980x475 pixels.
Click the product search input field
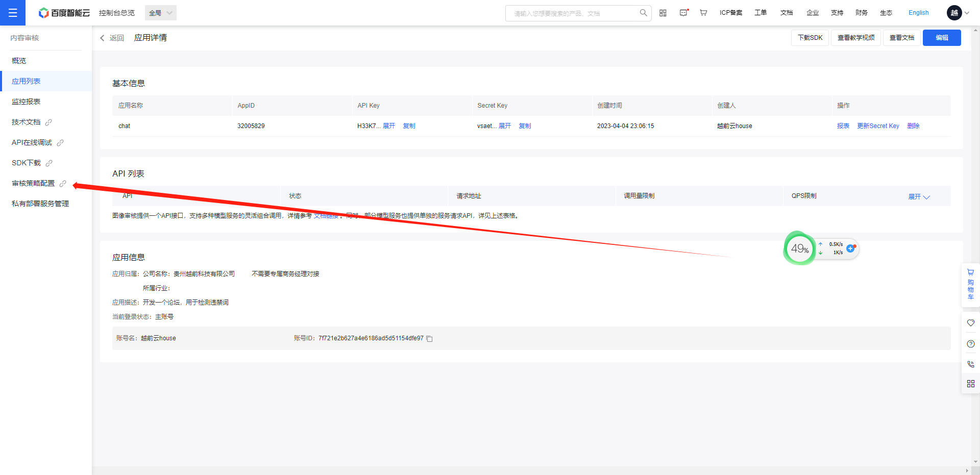click(x=572, y=13)
